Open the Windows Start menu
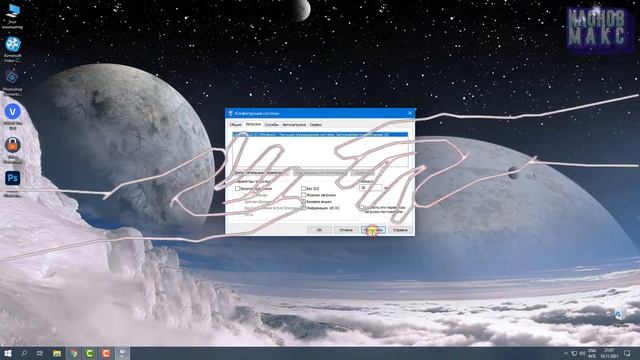Image resolution: width=640 pixels, height=360 pixels. (x=7, y=353)
